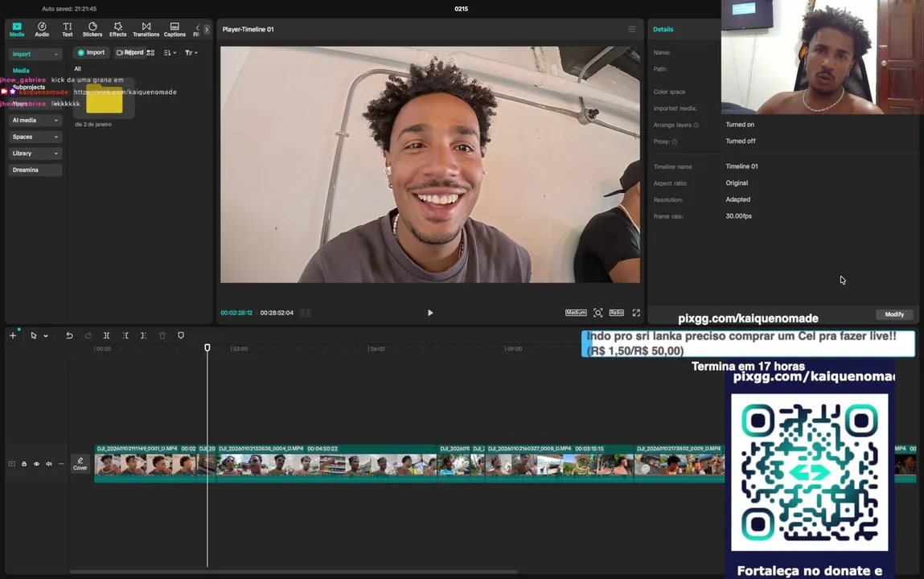Toggle the main track magnet icon
Viewport: 924px width, 579px height.
(x=12, y=464)
